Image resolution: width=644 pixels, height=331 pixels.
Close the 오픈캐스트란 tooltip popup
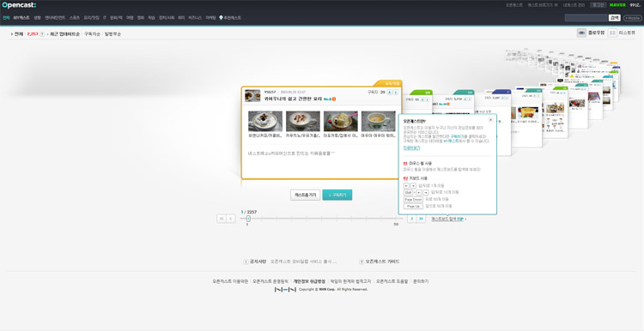click(x=490, y=120)
